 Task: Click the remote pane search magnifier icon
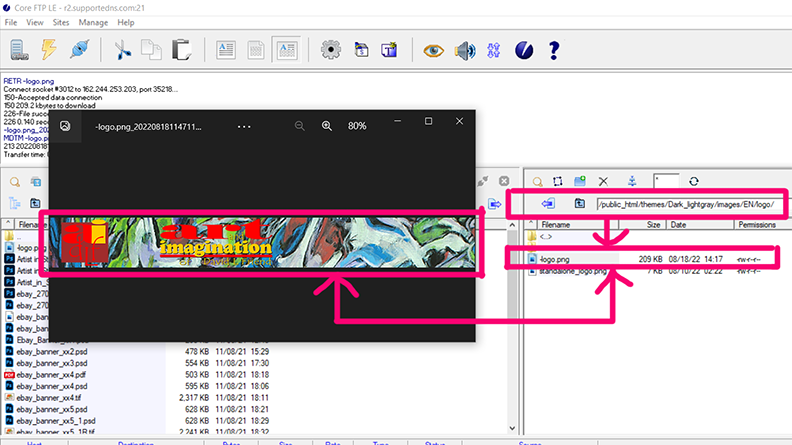(537, 181)
